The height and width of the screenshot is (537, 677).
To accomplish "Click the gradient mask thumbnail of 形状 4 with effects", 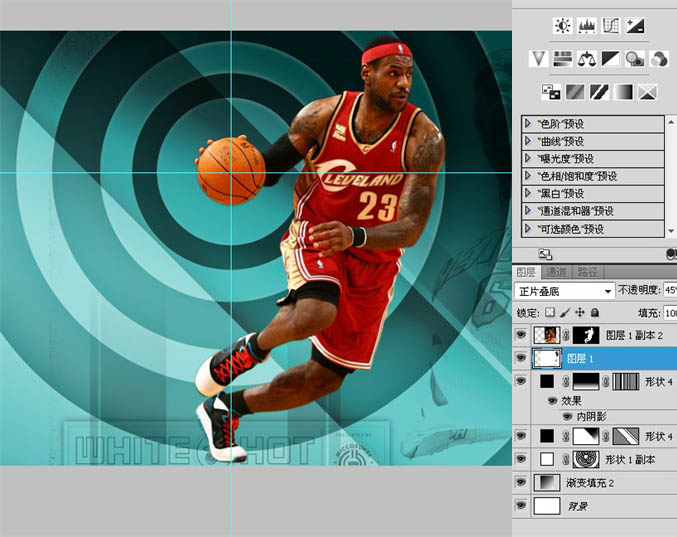I will click(x=586, y=382).
